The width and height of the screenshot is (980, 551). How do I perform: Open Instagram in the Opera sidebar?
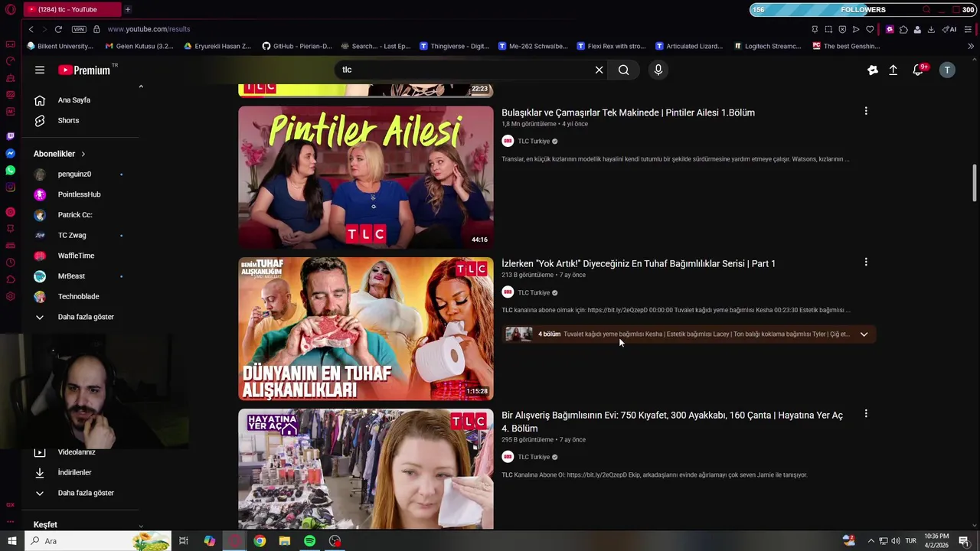[10, 187]
